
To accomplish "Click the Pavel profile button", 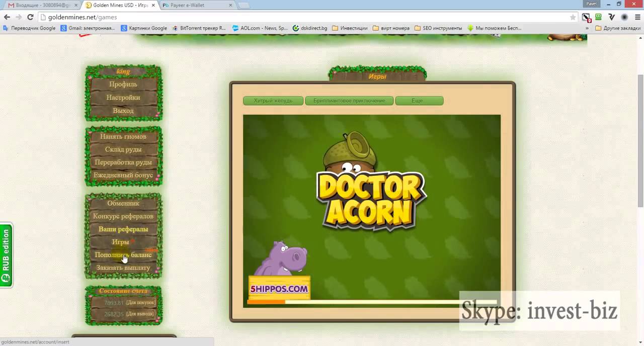I will click(x=591, y=4).
